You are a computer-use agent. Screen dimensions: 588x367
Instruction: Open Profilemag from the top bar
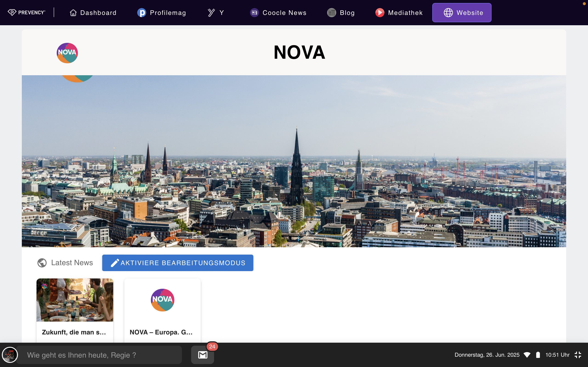(161, 13)
